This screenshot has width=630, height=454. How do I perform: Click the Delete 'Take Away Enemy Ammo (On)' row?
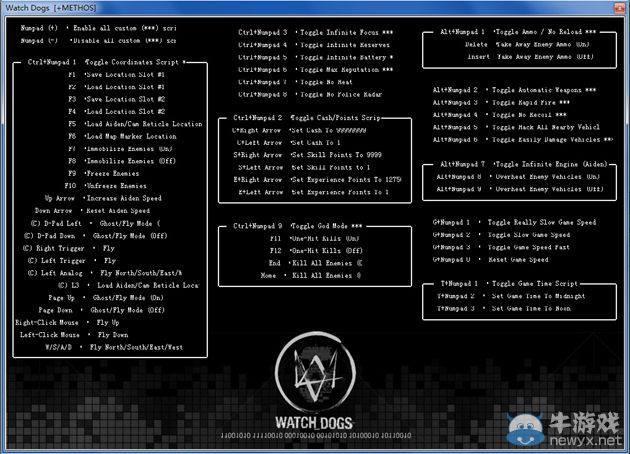[x=527, y=45]
